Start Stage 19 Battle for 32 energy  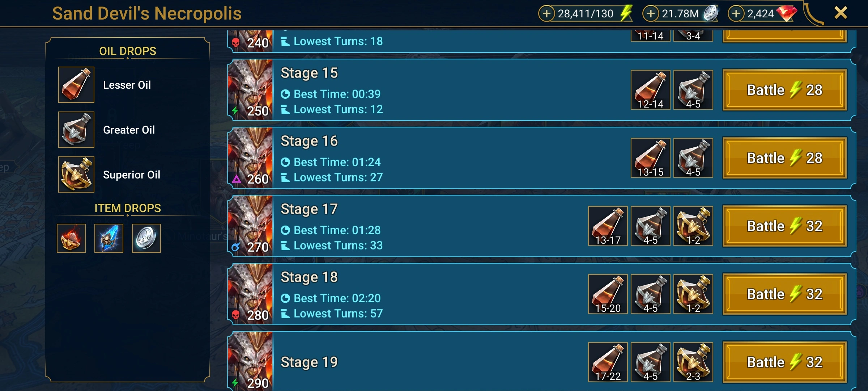click(x=785, y=362)
